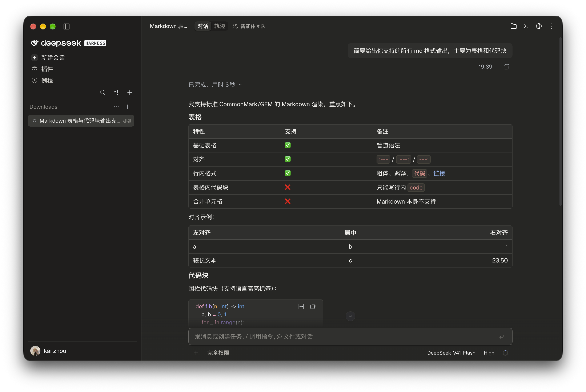Open the 智能体团队 tab
The height and width of the screenshot is (392, 586).
pyautogui.click(x=249, y=26)
